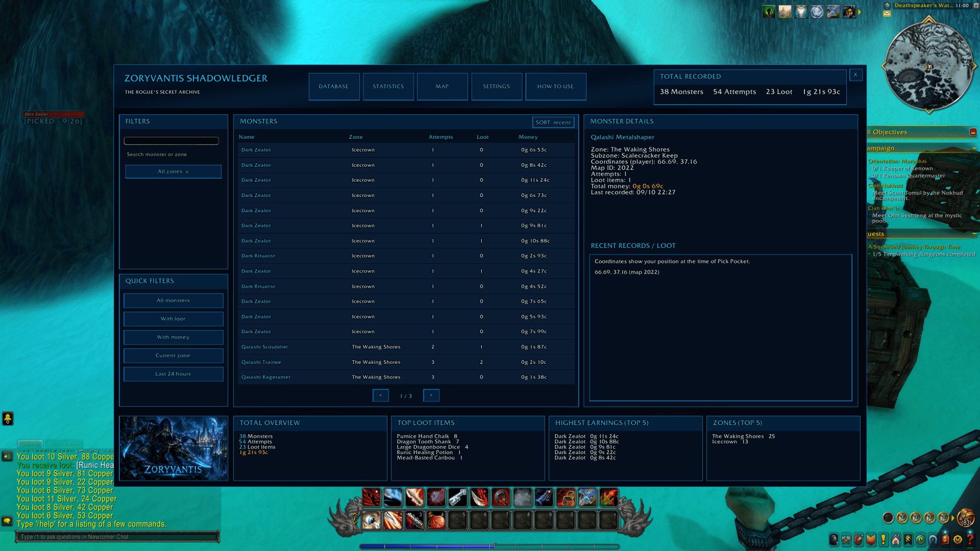Image resolution: width=980 pixels, height=551 pixels.
Task: Open the Guild banner micro icon
Action: click(908, 539)
